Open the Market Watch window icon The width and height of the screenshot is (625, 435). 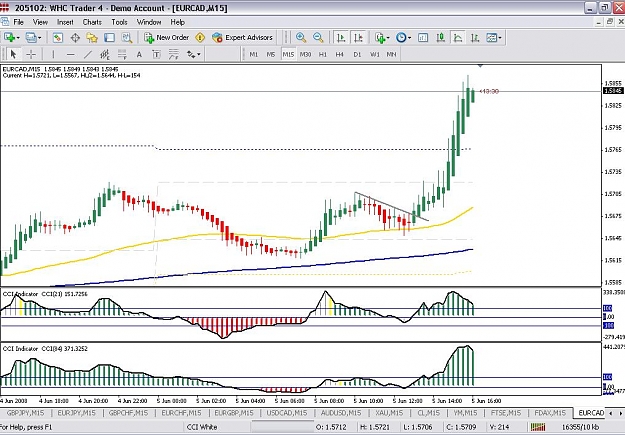[x=58, y=37]
